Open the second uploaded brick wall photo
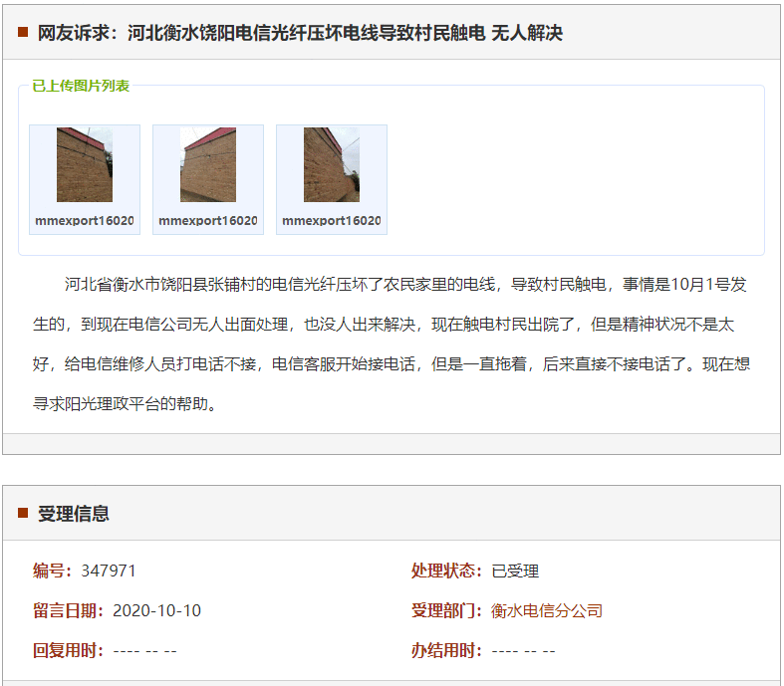The height and width of the screenshot is (686, 784). click(x=208, y=165)
